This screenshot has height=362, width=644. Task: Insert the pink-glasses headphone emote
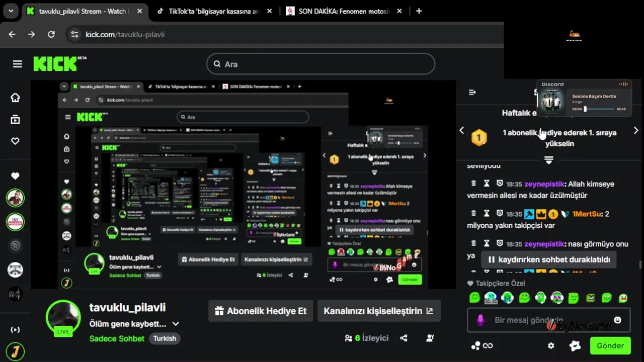click(x=557, y=298)
